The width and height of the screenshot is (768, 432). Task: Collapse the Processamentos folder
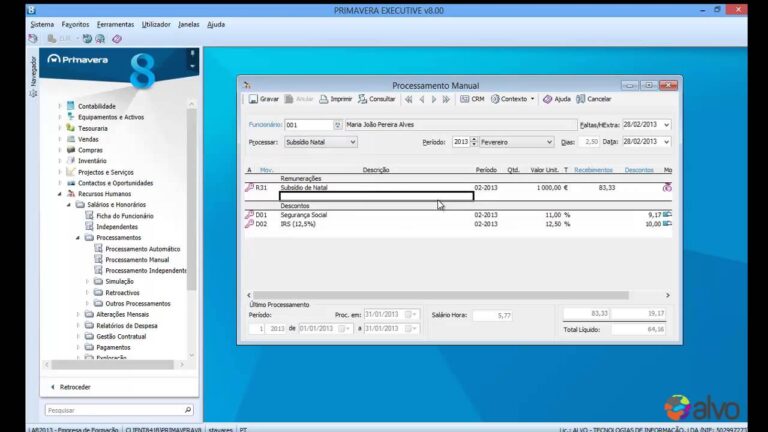coord(78,238)
